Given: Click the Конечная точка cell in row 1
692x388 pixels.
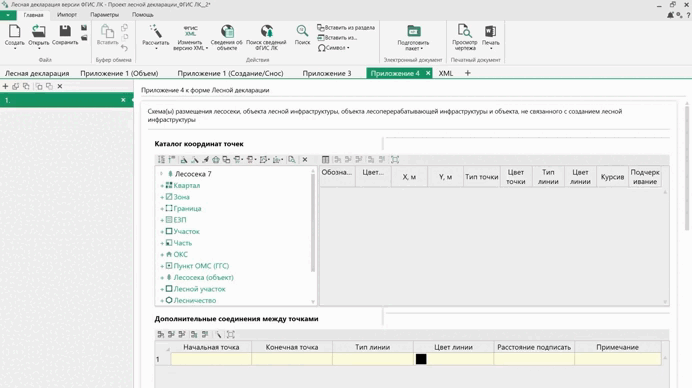Looking at the screenshot, I should (x=292, y=359).
